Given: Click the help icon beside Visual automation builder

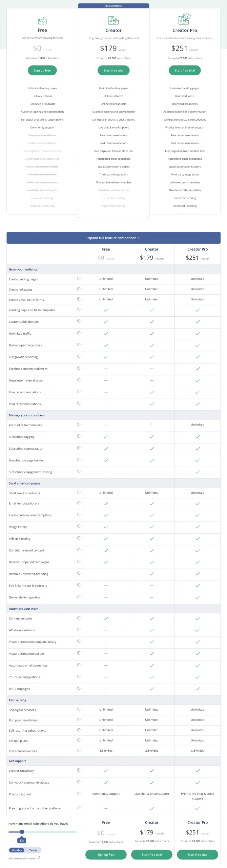Looking at the screenshot, I should (79, 653).
